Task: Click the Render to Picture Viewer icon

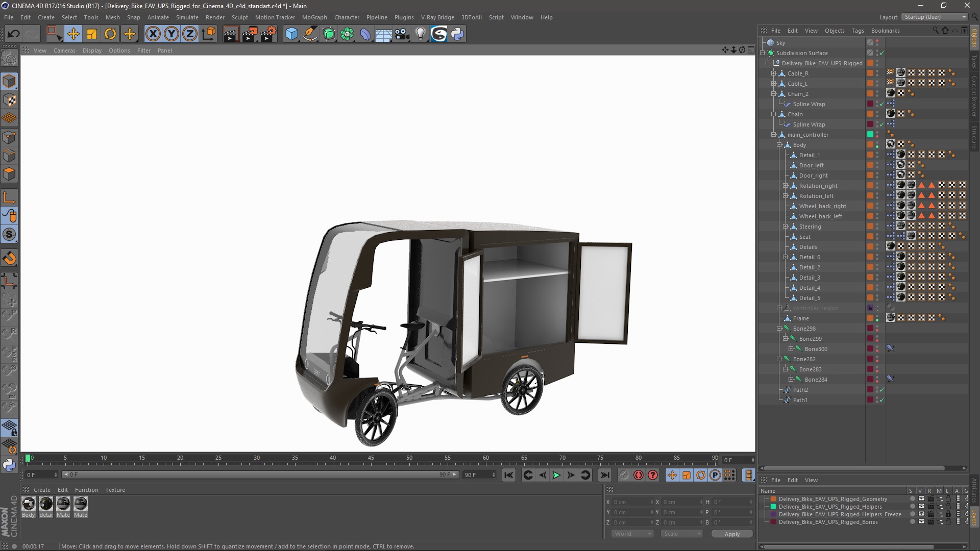Action: tap(249, 34)
